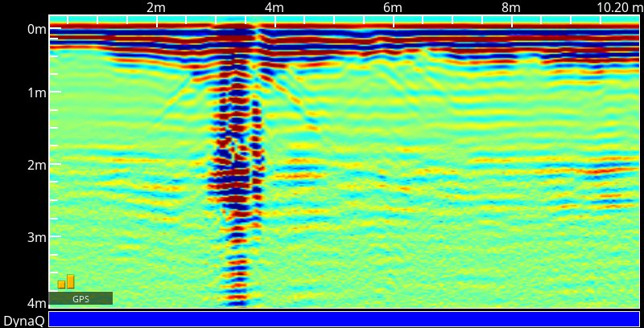Click the 1m depth axis label
The height and width of the screenshot is (328, 644).
[x=37, y=92]
